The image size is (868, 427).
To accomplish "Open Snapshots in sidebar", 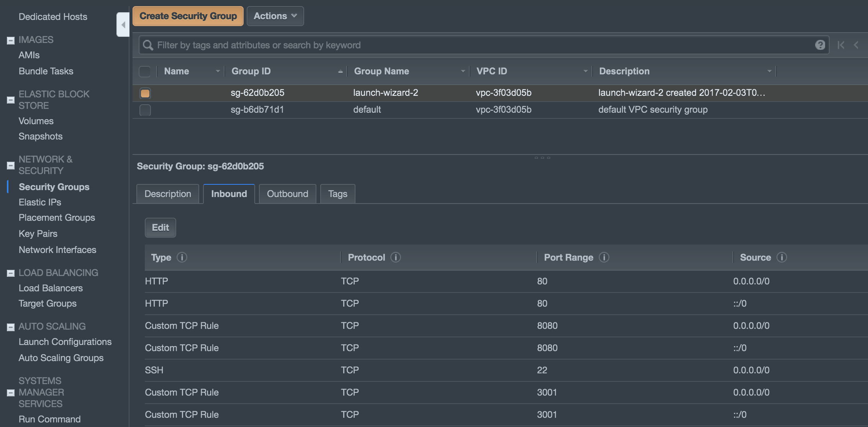I will [x=41, y=136].
